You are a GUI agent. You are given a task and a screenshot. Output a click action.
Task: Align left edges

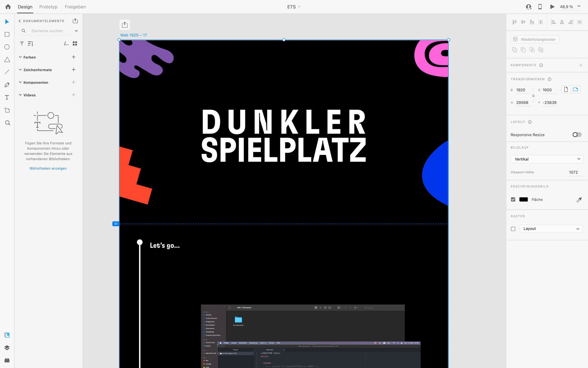[553, 22]
